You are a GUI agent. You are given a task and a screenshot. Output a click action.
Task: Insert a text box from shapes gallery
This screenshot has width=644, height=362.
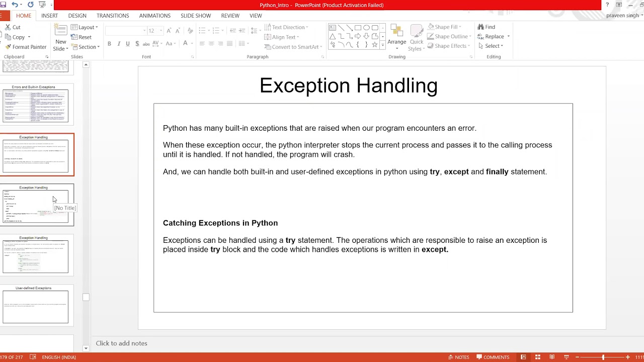332,28
